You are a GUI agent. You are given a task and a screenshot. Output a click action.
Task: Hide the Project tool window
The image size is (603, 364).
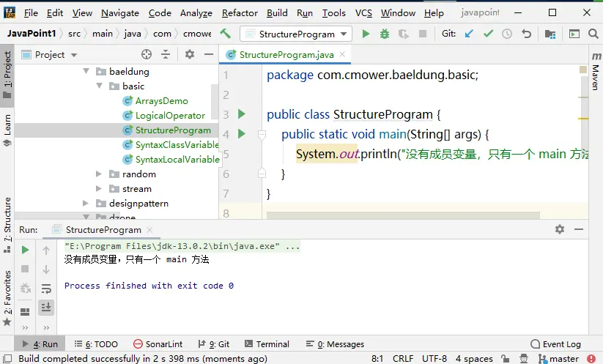pos(209,55)
